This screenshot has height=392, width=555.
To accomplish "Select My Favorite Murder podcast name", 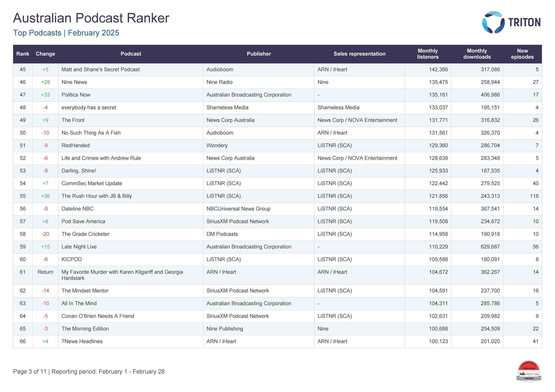I will 122,275.
